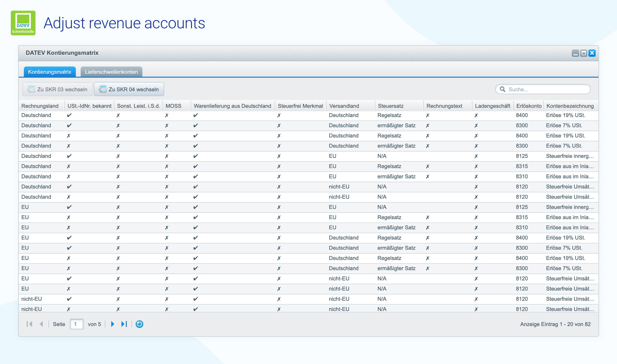This screenshot has width=617, height=364.
Task: Sort by Warenlieferung aus Deutschland header
Action: pos(232,106)
